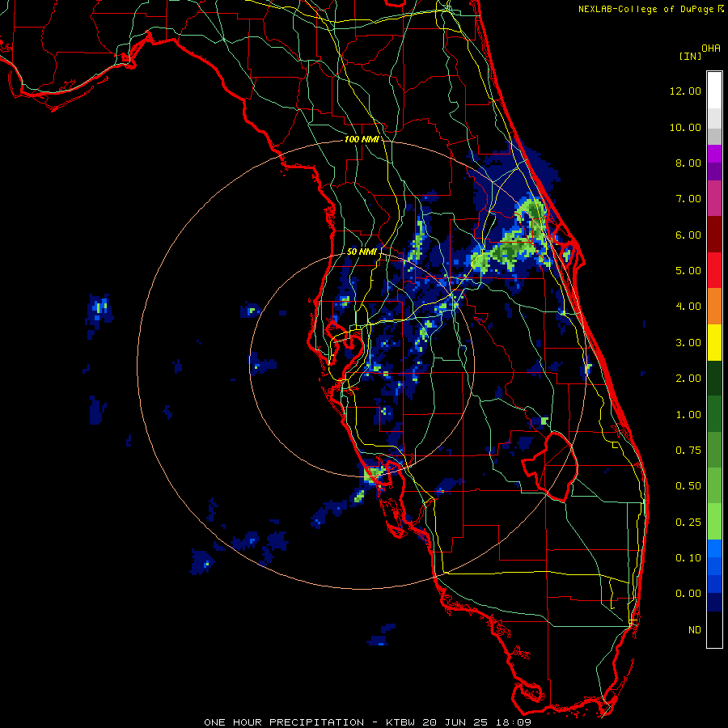
Task: Click the 5.00 scale value
Action: pos(688,271)
